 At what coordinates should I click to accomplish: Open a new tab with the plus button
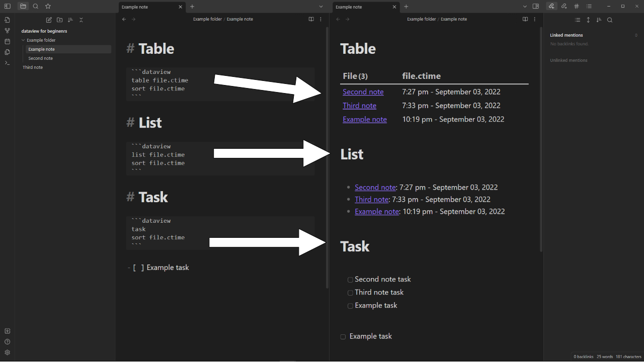pyautogui.click(x=192, y=7)
